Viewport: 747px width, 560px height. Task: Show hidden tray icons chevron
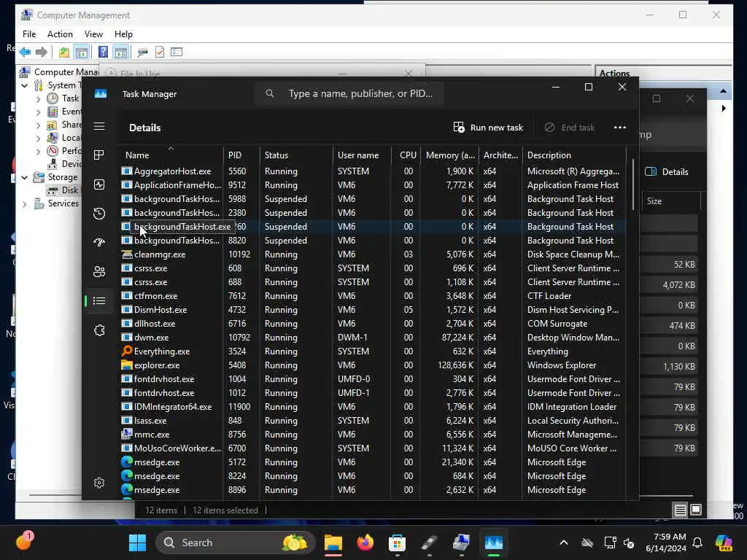(x=564, y=542)
